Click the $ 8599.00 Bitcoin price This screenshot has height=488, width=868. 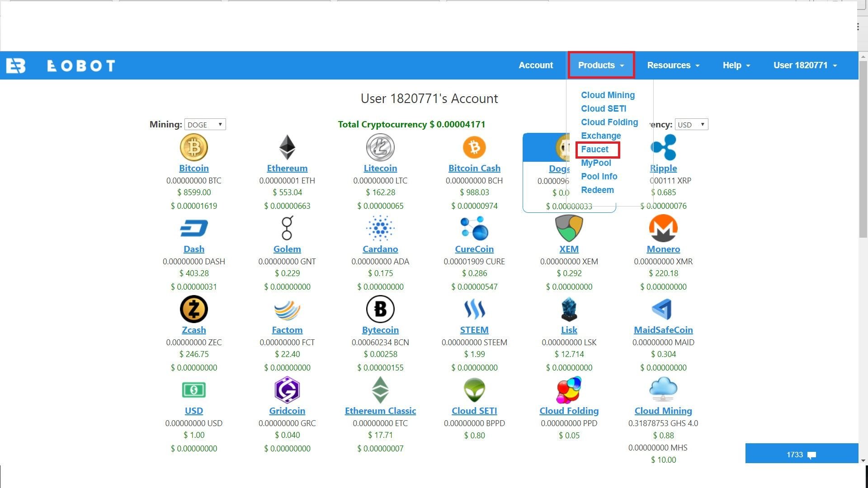coord(193,192)
